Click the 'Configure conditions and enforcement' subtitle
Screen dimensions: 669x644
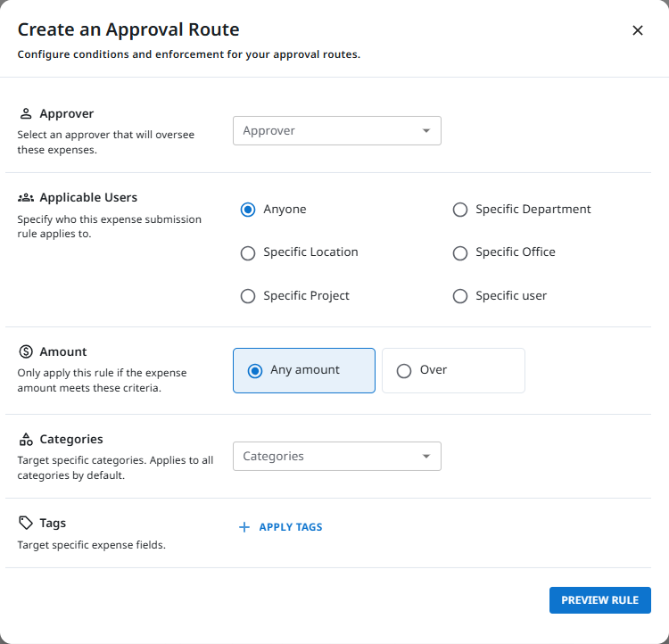point(189,54)
